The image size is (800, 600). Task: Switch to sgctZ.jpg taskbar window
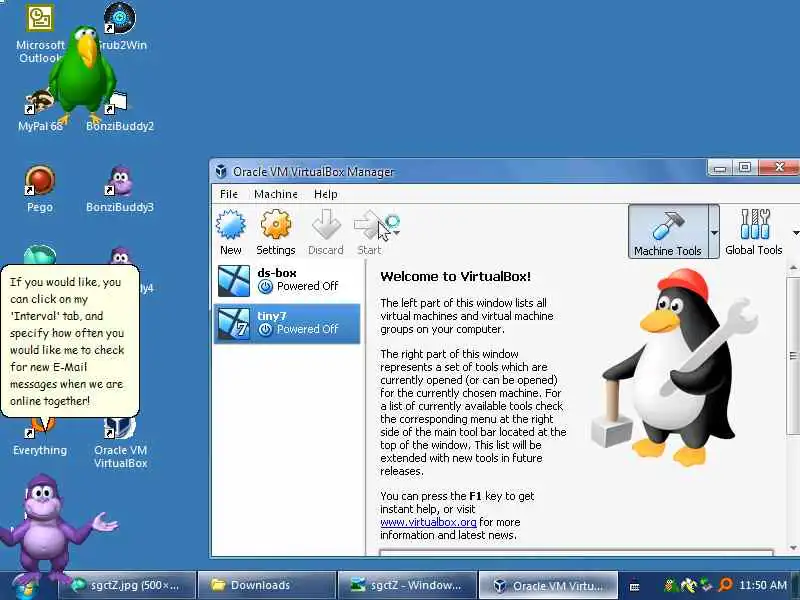click(x=127, y=585)
